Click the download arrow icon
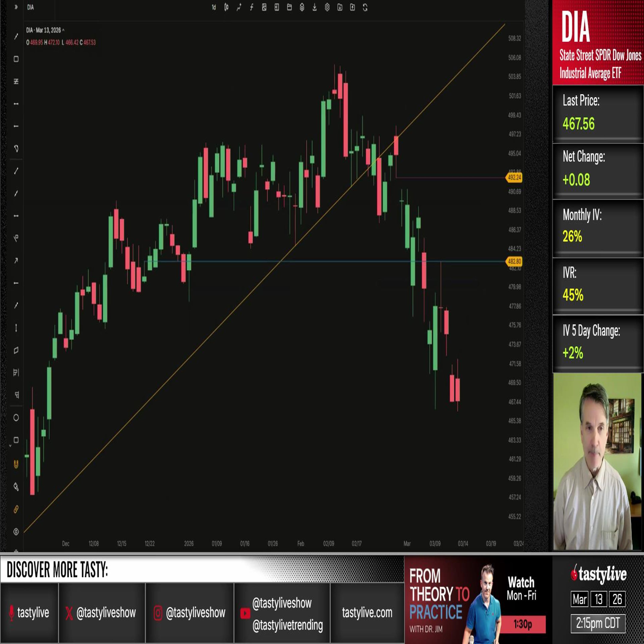The width and height of the screenshot is (644, 644). (x=314, y=7)
